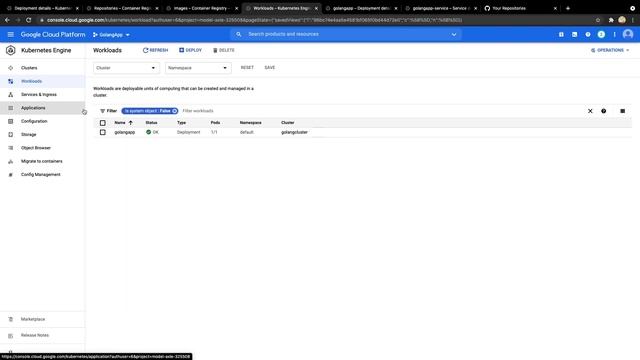Reload the page with browser refresh icon
The width and height of the screenshot is (640, 360).
29,20
